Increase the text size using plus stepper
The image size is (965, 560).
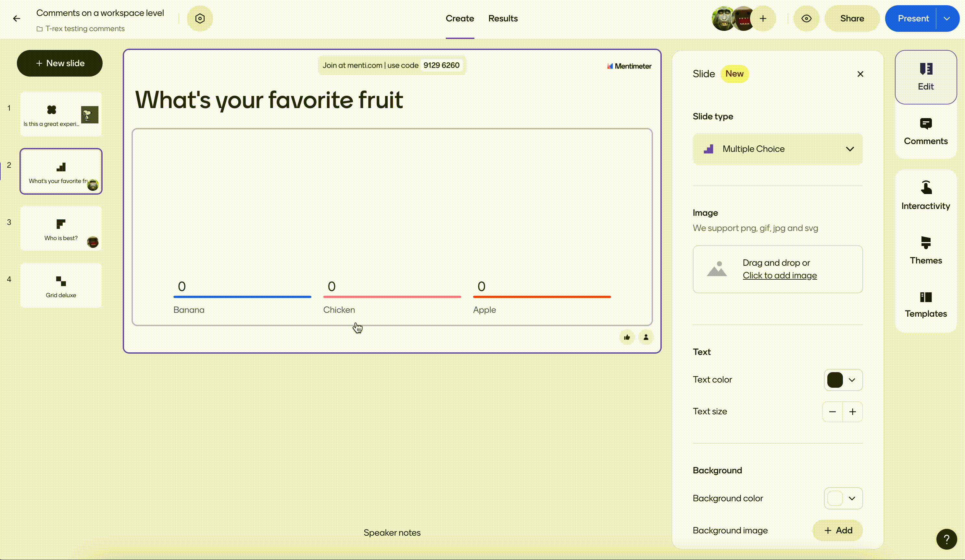(x=852, y=411)
